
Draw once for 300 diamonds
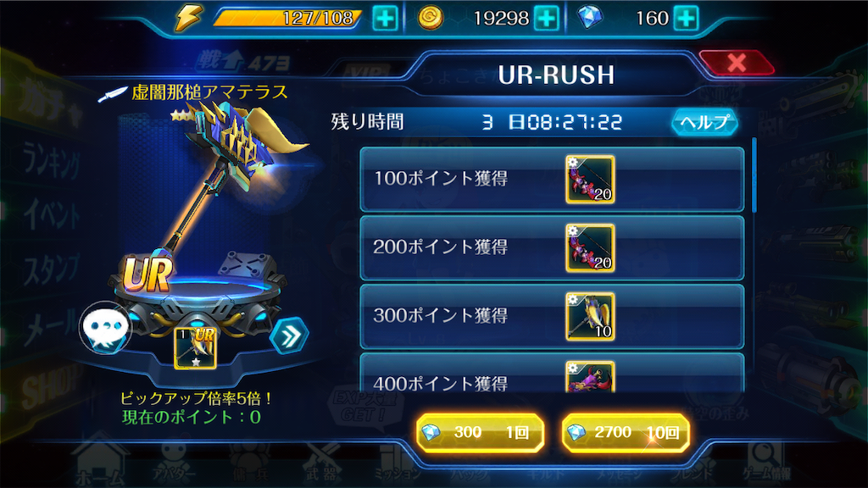point(480,432)
